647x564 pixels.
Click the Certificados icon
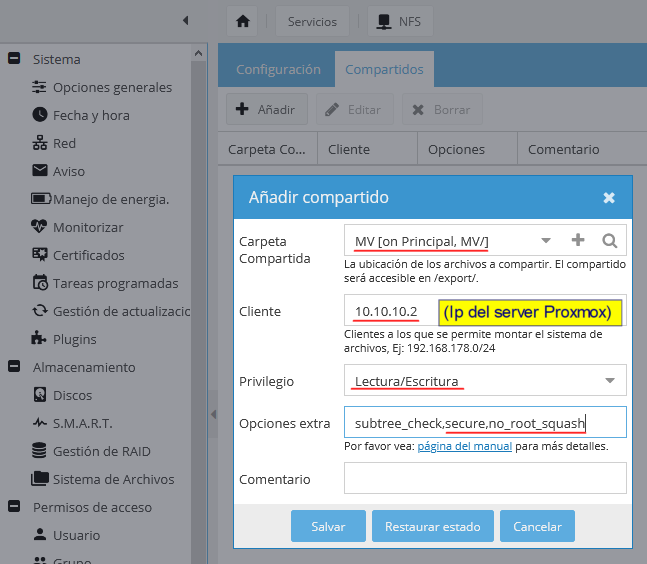40,254
